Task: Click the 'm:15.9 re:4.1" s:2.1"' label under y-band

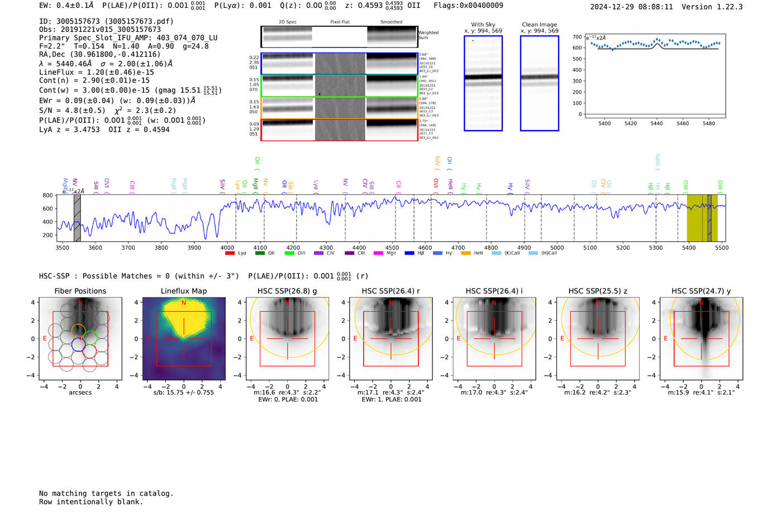Action: (702, 392)
